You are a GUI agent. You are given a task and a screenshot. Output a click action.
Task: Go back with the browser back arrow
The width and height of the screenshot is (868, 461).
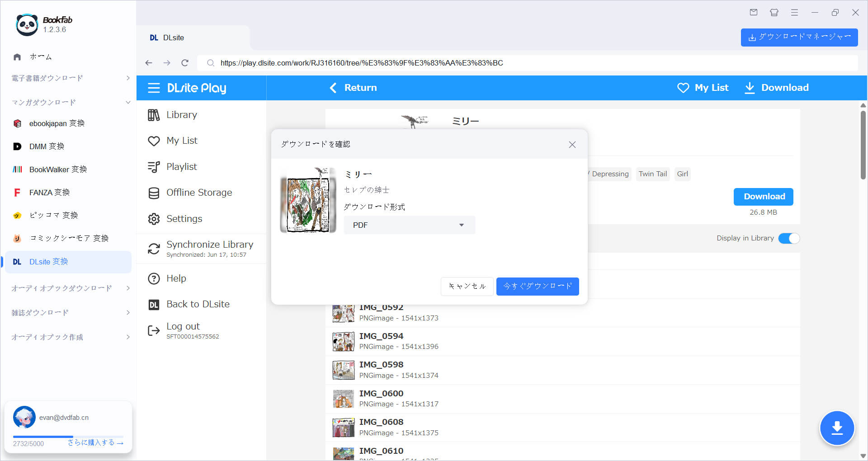coord(149,63)
